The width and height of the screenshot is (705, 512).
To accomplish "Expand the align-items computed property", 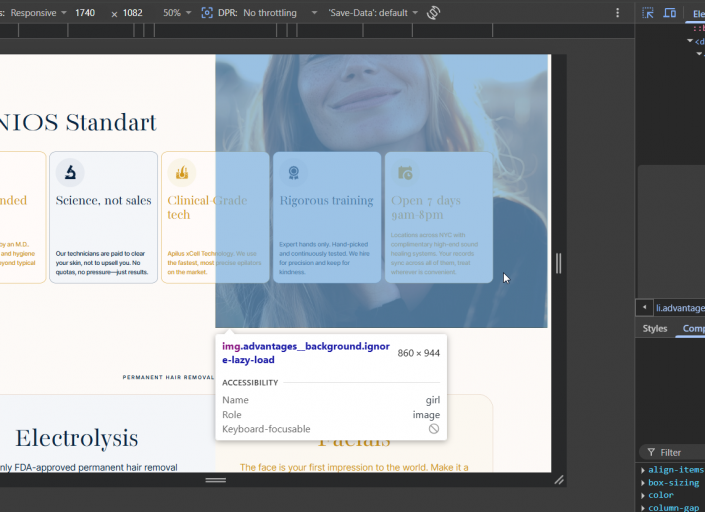I will coord(643,470).
